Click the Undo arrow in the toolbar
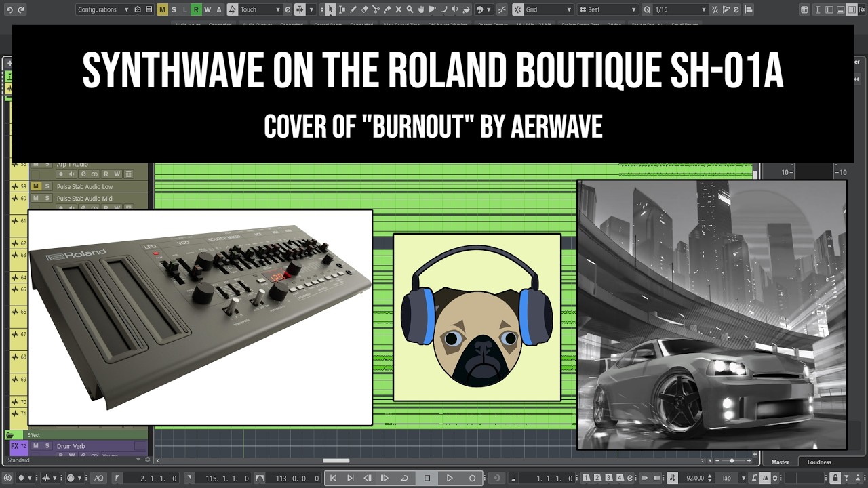 click(8, 9)
